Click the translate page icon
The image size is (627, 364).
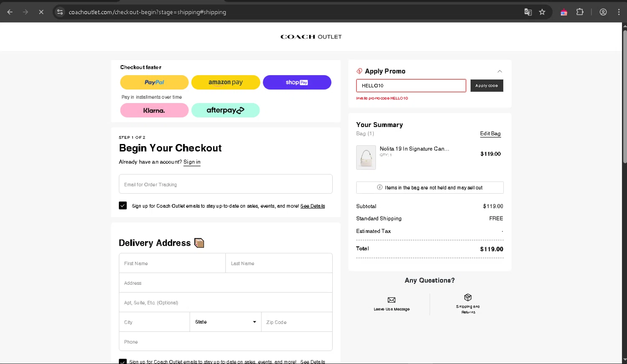(528, 12)
